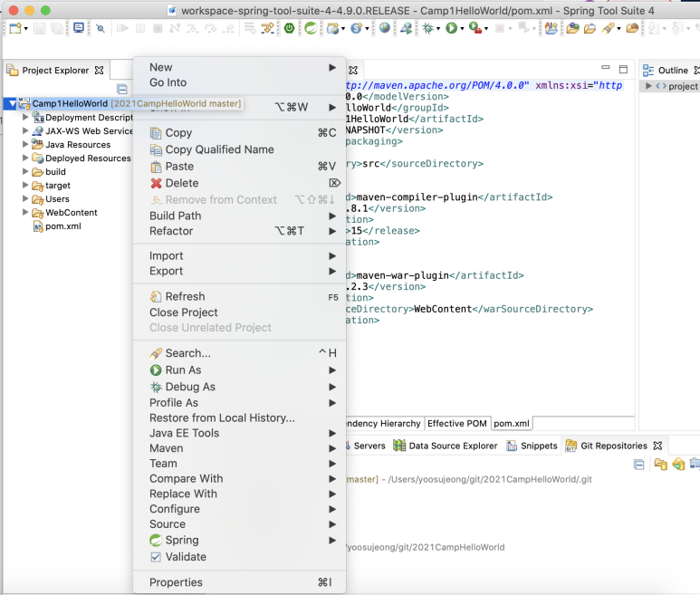700x595 pixels.
Task: Expand the WebContent folder
Action: coord(25,212)
